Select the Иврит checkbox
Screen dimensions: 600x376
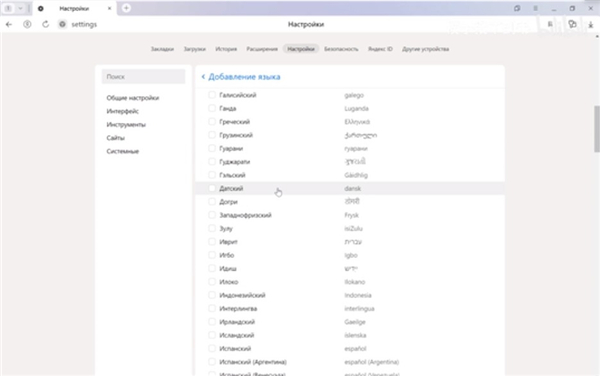pos(212,241)
